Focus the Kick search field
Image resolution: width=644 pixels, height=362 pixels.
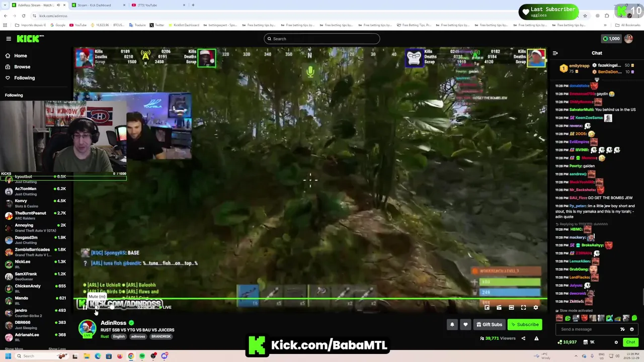(321, 39)
